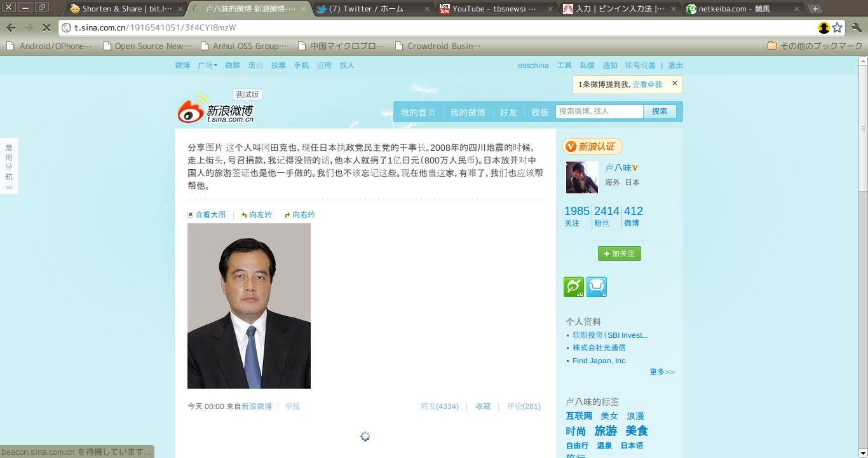
Task: Click 举报 to report the post
Action: coord(292,406)
